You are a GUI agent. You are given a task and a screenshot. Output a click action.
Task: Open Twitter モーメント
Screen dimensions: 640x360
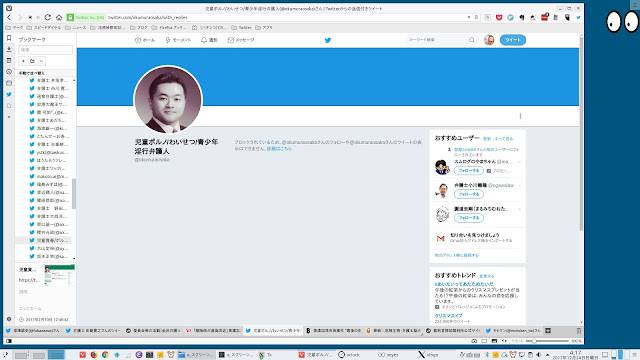coord(178,40)
